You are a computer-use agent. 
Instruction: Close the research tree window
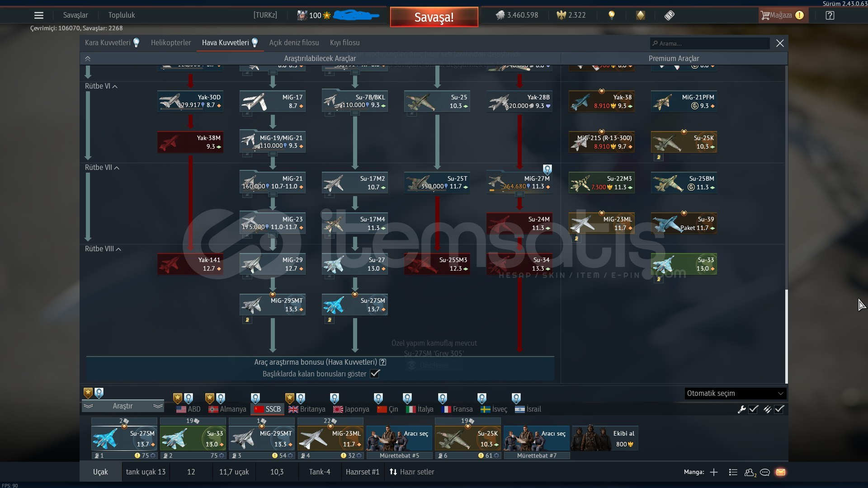(x=780, y=43)
